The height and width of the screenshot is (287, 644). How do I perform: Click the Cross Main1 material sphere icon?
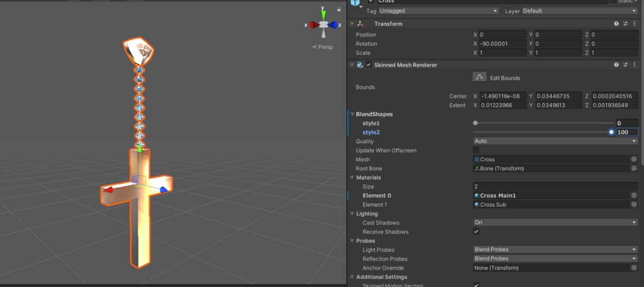477,195
